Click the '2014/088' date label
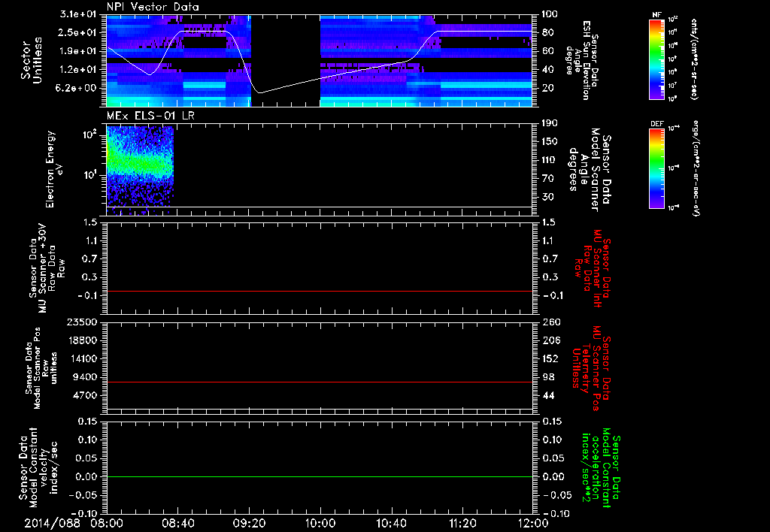This screenshot has height=532, width=770. coord(52,523)
